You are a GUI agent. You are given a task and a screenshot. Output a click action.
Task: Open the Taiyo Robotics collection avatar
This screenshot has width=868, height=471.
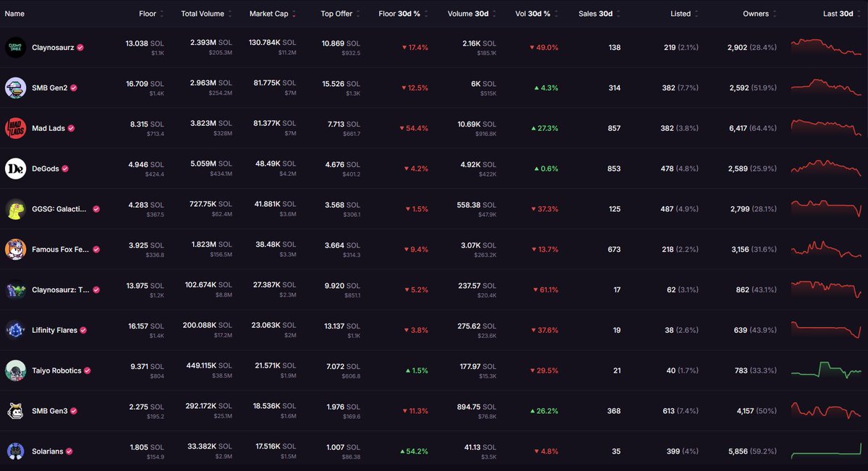(15, 370)
